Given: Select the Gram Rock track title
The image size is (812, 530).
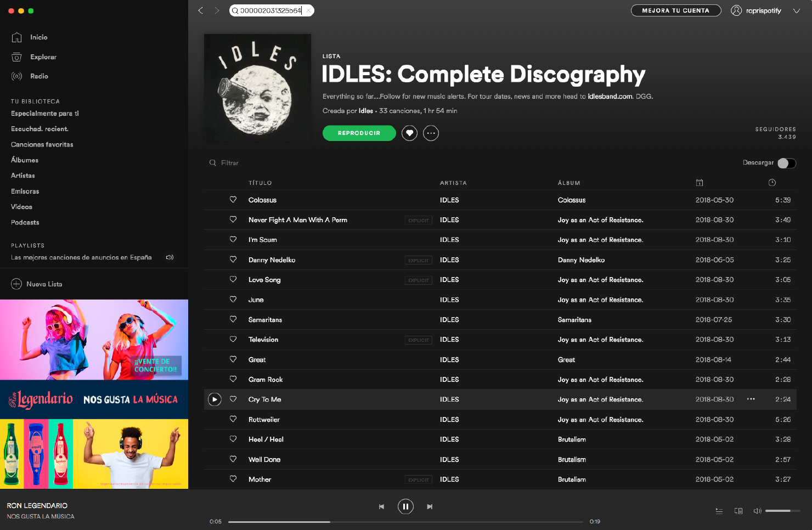Looking at the screenshot, I should coord(266,380).
